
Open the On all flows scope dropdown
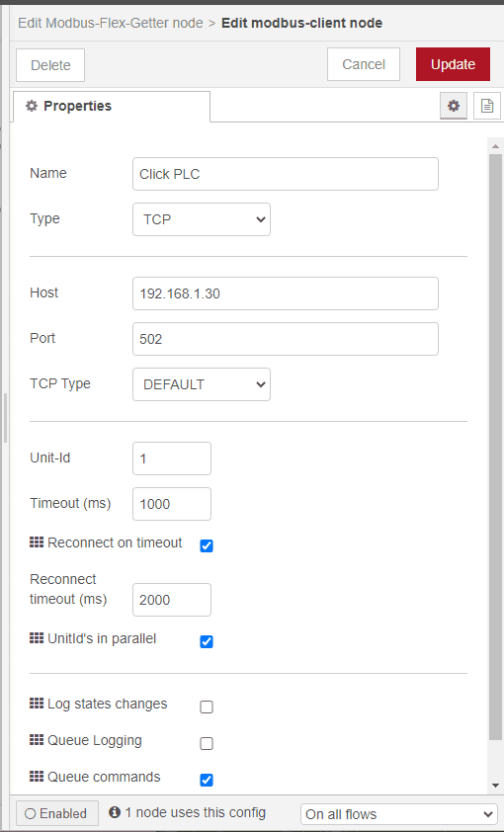coord(399,814)
